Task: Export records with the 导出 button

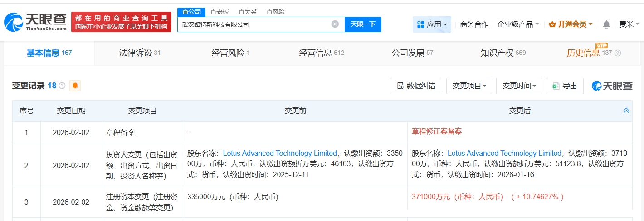Action: point(565,86)
